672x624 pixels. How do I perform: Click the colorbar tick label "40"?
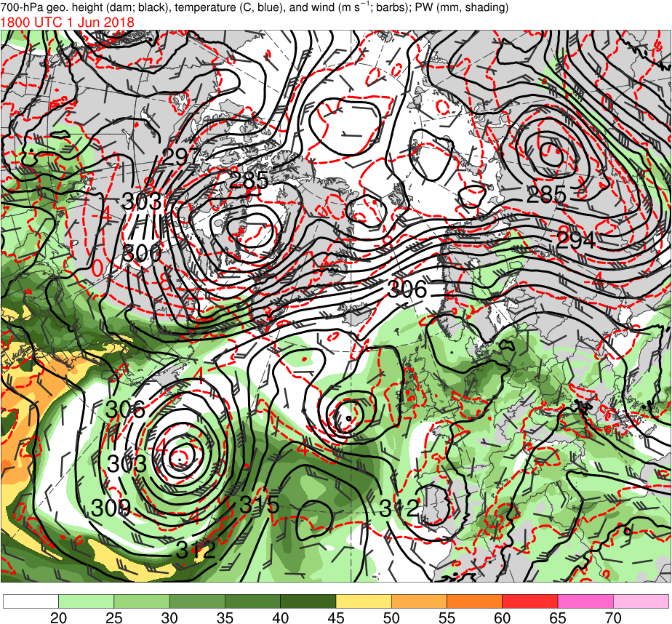[281, 617]
